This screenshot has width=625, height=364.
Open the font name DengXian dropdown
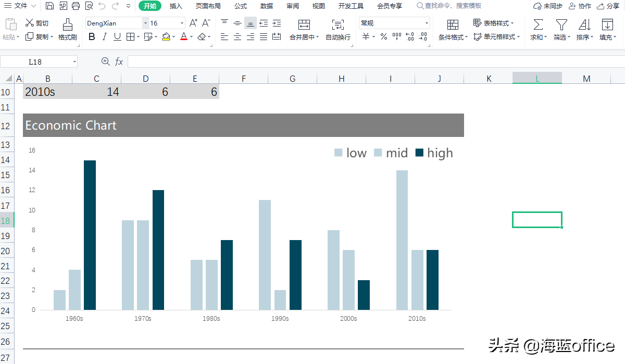pos(145,23)
